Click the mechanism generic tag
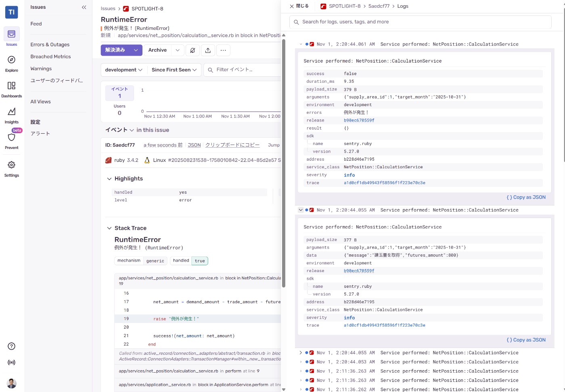 point(141,261)
